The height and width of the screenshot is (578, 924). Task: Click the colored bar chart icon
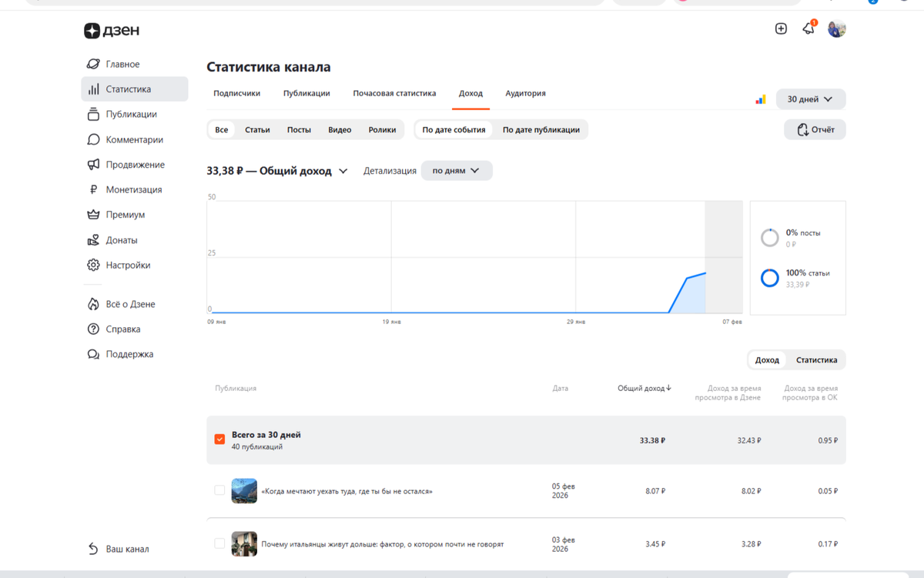[761, 99]
